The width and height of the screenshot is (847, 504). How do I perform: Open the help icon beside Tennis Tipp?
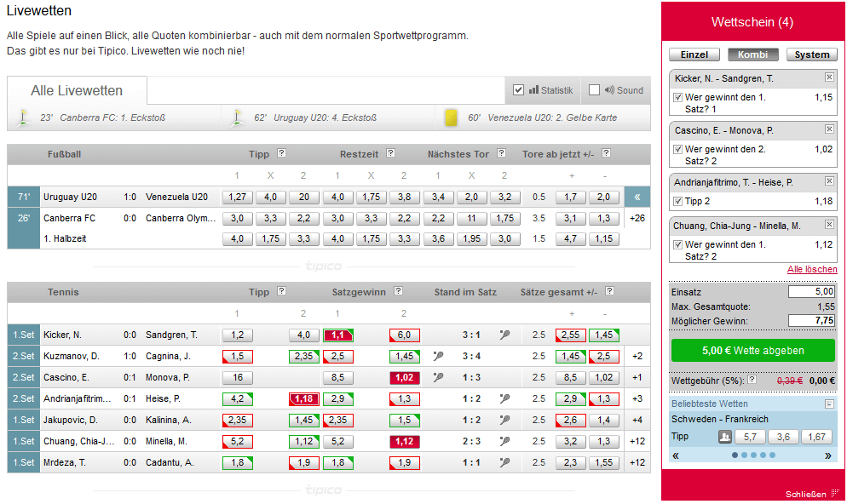[281, 291]
